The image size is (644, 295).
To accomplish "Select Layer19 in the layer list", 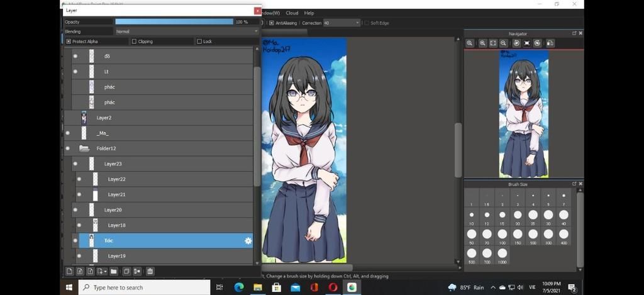I will (164, 256).
